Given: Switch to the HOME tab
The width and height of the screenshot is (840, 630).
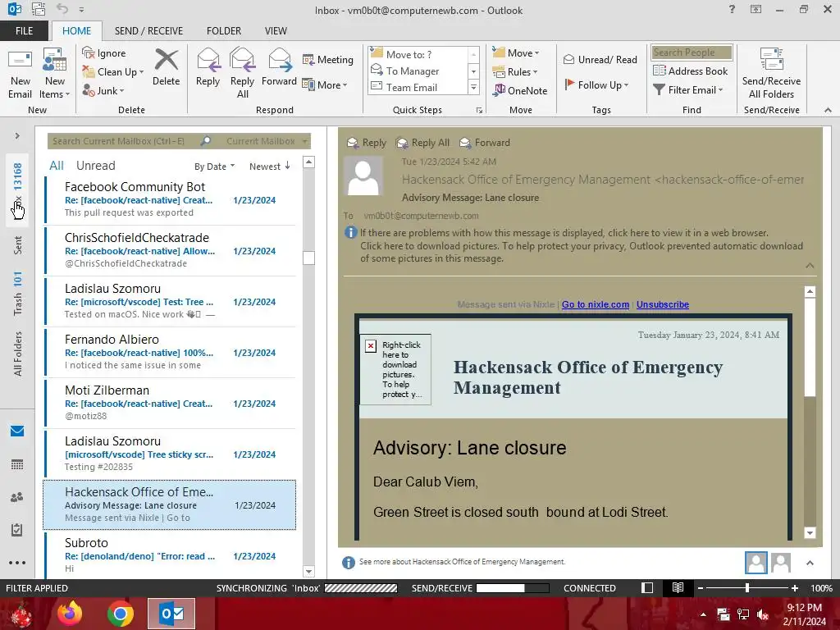Looking at the screenshot, I should pyautogui.click(x=76, y=31).
